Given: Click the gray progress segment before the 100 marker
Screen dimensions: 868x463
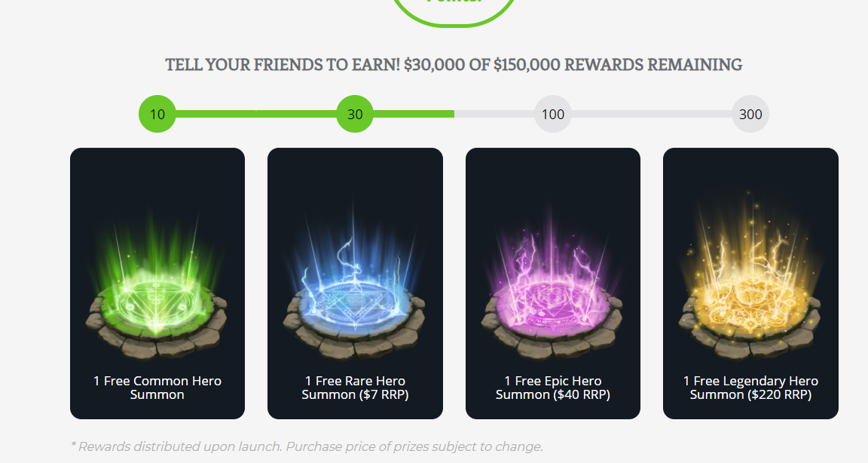Looking at the screenshot, I should coord(494,114).
